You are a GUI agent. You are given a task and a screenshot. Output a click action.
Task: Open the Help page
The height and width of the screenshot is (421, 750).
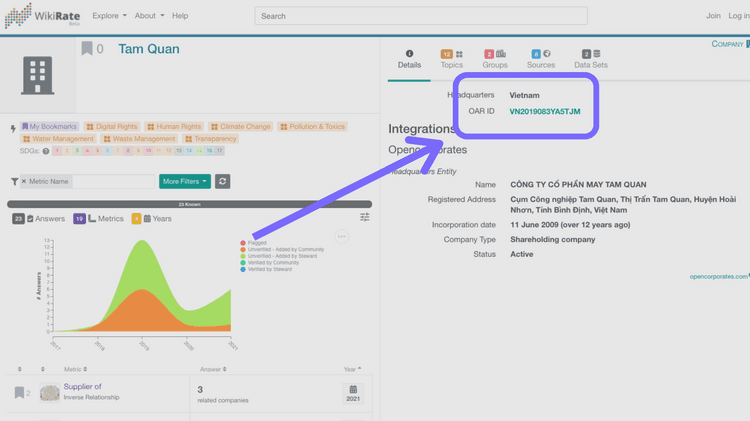tap(180, 16)
